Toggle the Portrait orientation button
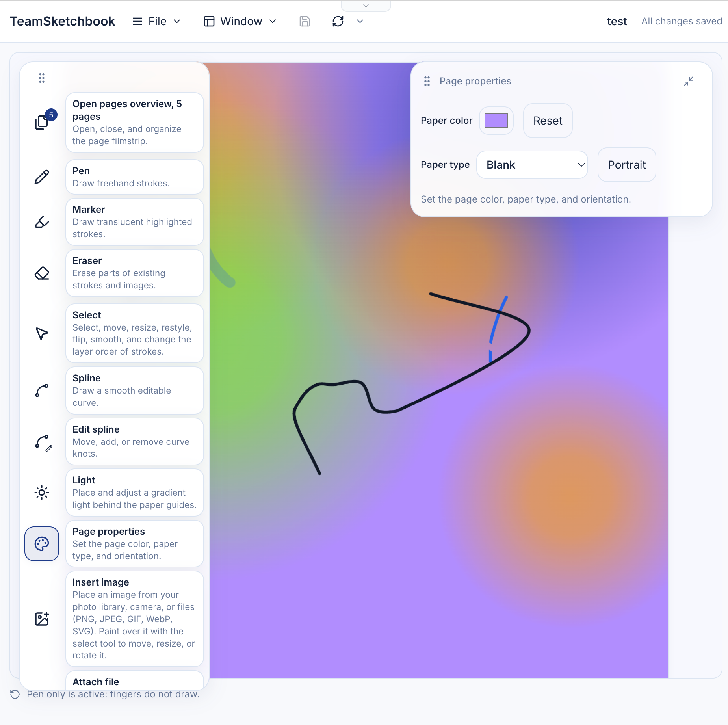This screenshot has height=725, width=728. click(x=627, y=165)
